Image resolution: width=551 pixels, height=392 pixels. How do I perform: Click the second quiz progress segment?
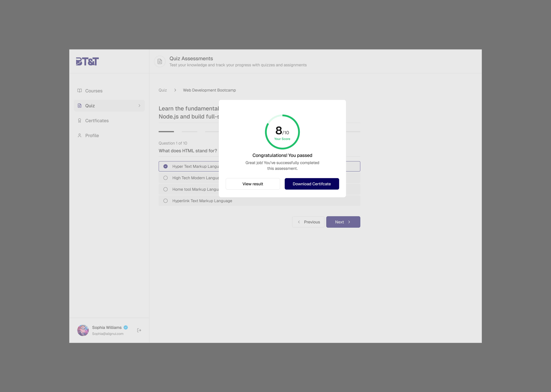pyautogui.click(x=190, y=132)
